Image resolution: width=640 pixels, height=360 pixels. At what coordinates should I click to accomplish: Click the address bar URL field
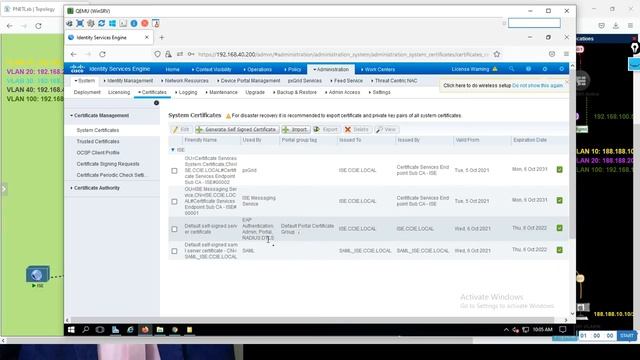point(343,54)
